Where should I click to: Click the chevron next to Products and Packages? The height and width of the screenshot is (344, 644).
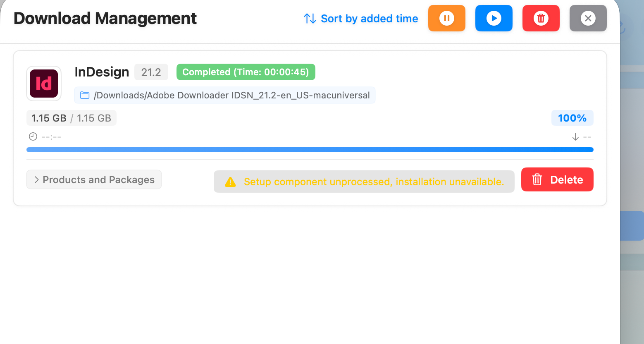point(36,180)
